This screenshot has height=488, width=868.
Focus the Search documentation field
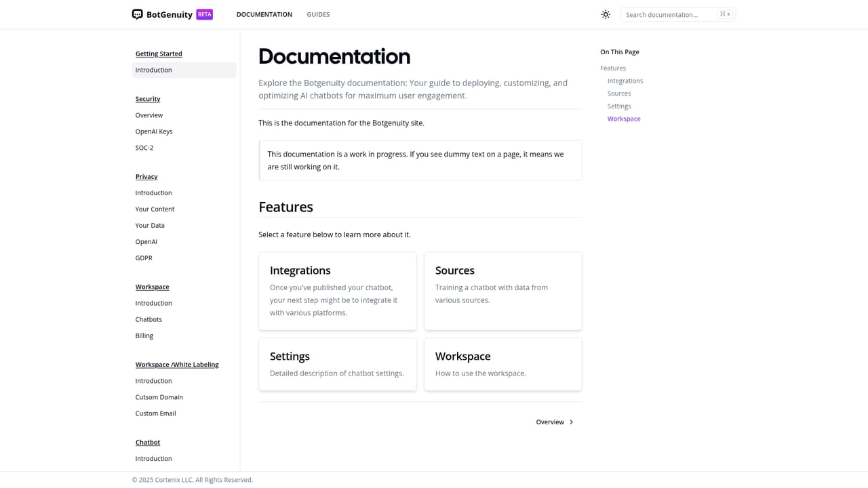point(677,14)
